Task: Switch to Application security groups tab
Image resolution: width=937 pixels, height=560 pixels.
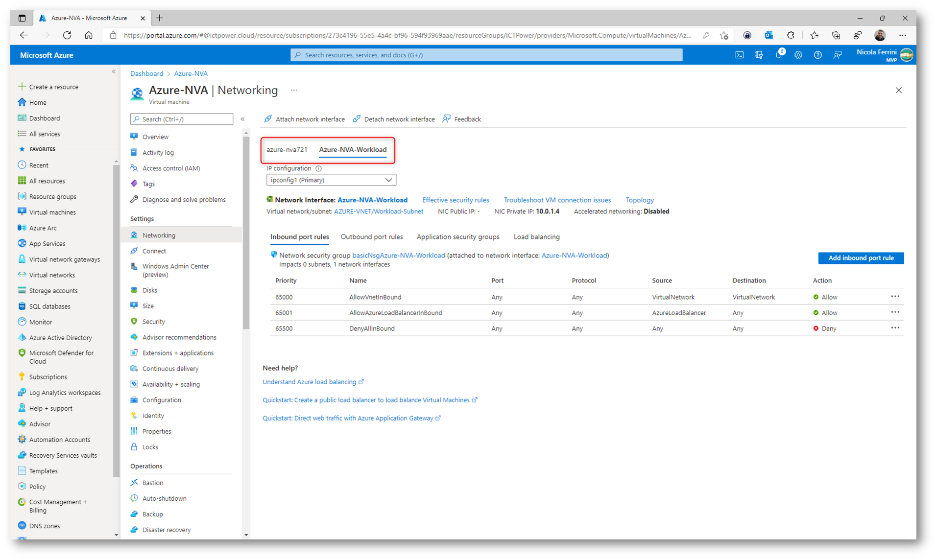Action: tap(458, 237)
